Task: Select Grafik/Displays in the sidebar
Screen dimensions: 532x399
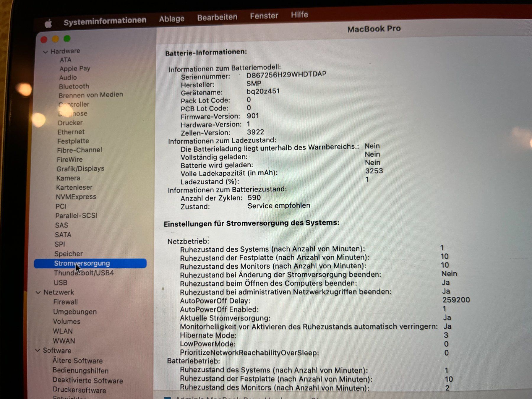Action: [x=80, y=168]
